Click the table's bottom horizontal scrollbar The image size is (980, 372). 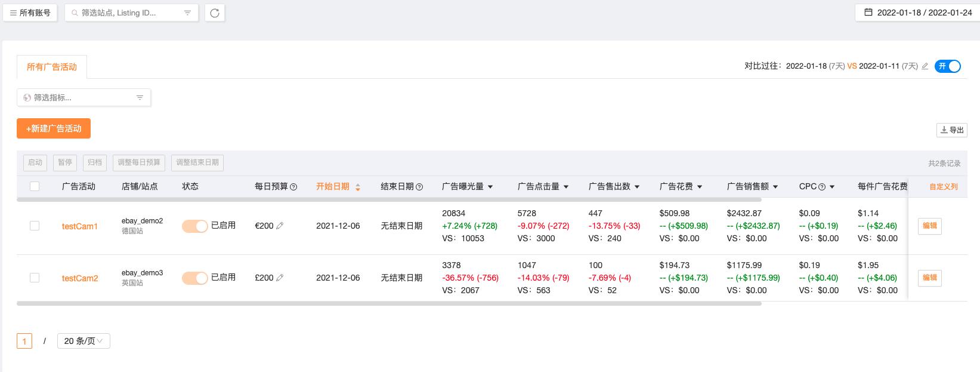point(389,303)
